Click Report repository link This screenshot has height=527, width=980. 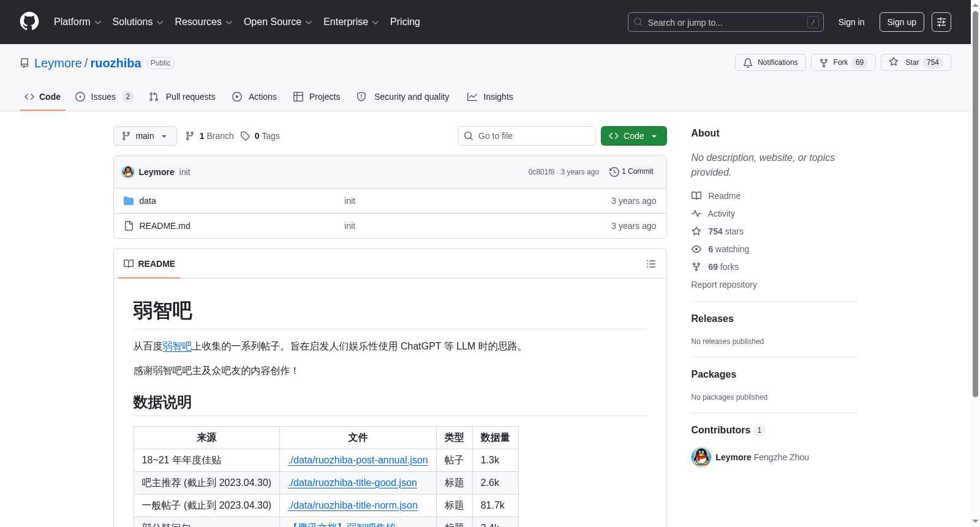724,285
